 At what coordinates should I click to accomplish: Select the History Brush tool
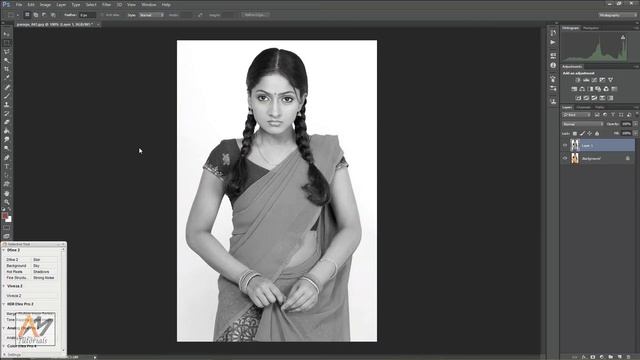pyautogui.click(x=7, y=113)
